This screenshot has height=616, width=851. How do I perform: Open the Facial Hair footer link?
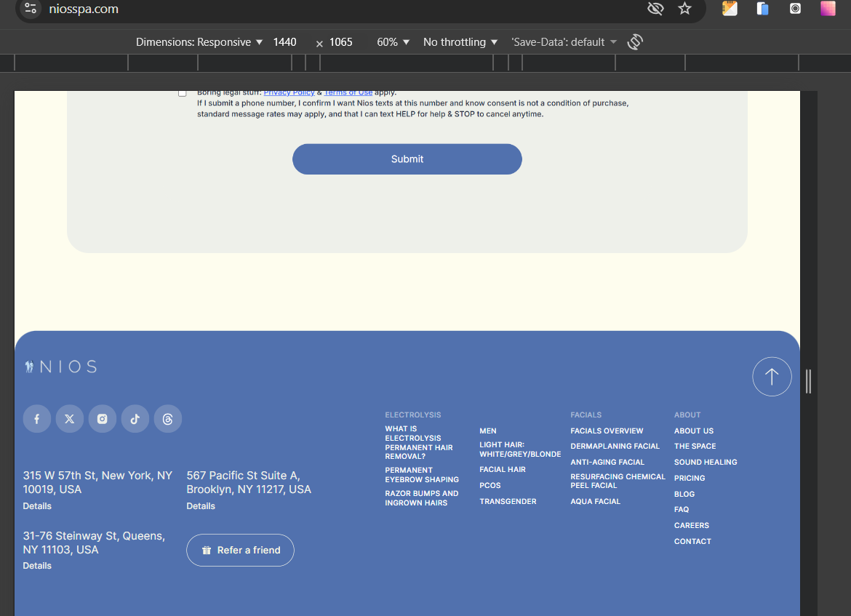(x=503, y=470)
